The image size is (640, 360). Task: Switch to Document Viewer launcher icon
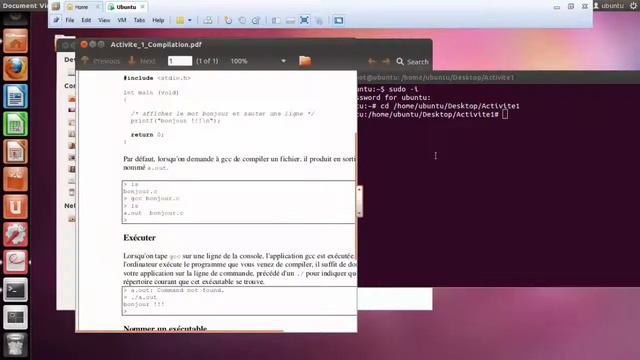(x=16, y=262)
